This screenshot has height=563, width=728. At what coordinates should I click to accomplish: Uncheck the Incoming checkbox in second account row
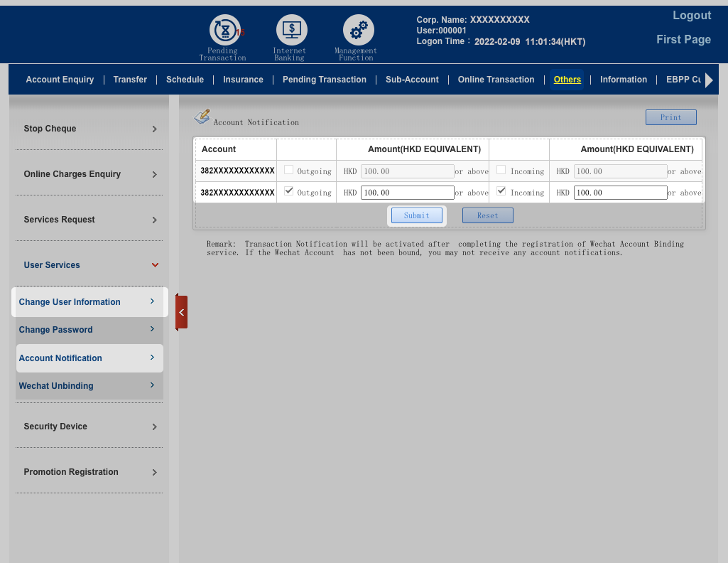[x=501, y=192]
